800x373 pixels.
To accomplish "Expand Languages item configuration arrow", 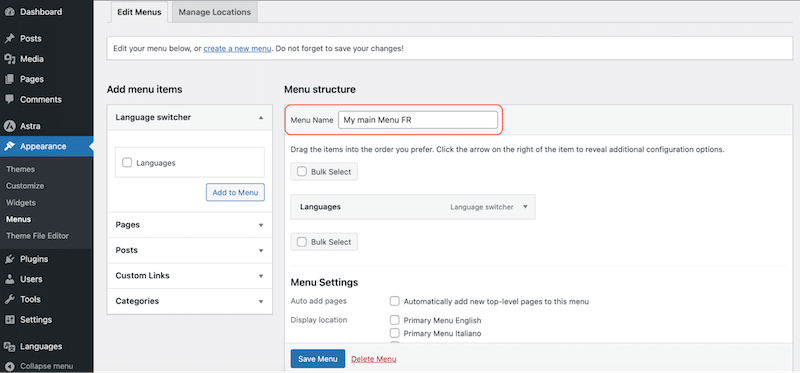I will click(525, 207).
